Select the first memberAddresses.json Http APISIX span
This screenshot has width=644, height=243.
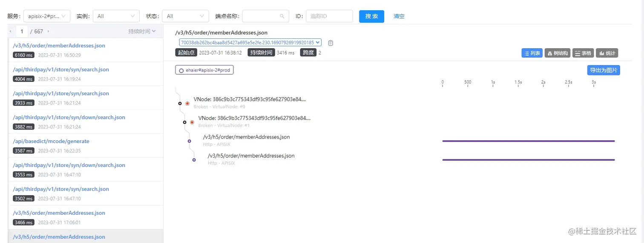(x=246, y=140)
